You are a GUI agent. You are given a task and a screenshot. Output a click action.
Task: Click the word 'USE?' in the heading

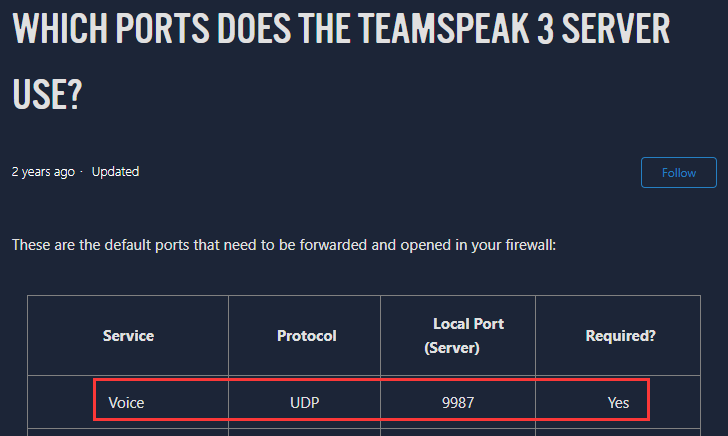tap(47, 95)
